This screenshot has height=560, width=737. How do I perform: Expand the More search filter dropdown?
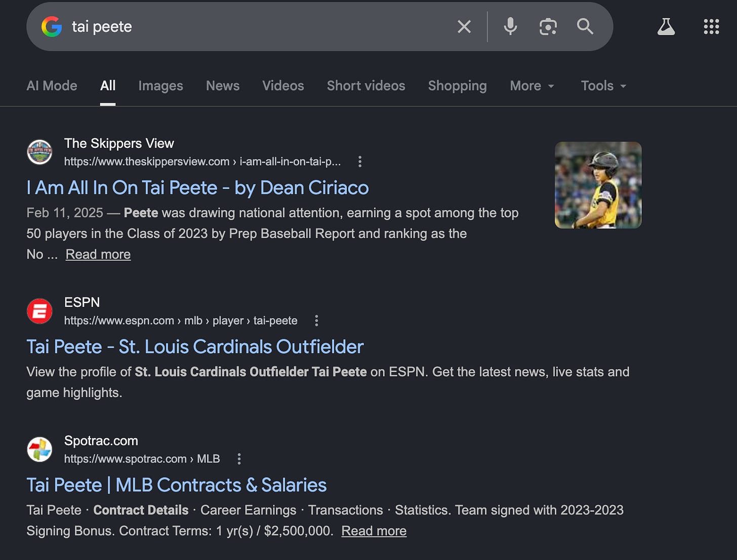(x=532, y=86)
